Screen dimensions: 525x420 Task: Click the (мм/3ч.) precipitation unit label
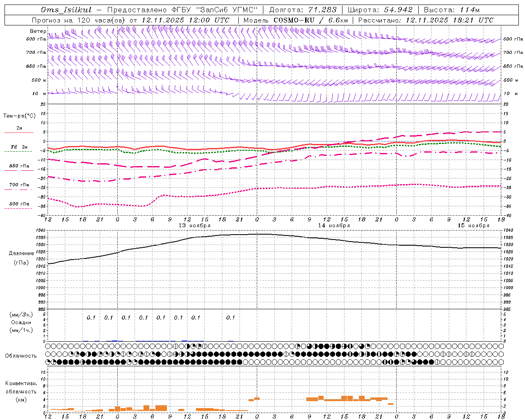coord(21,315)
